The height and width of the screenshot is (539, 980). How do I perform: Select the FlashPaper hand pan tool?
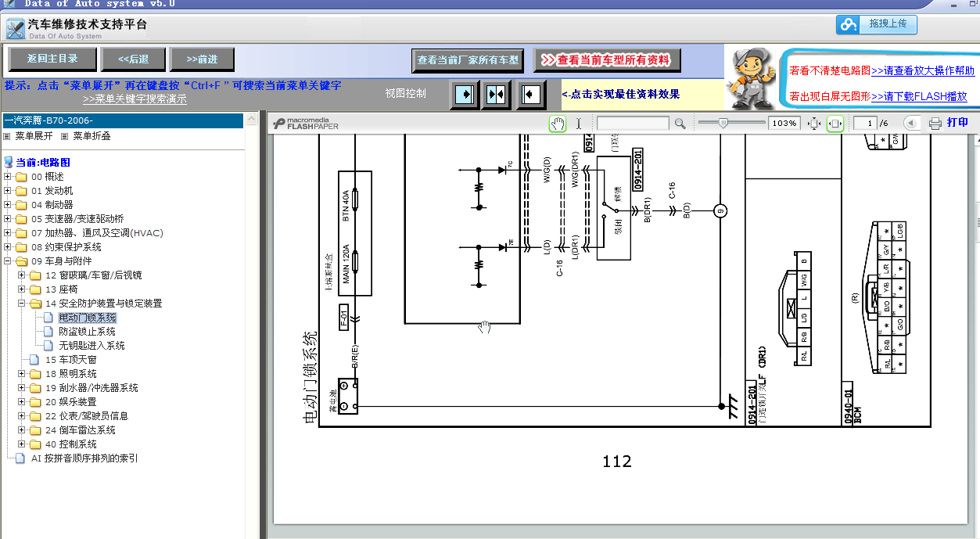pyautogui.click(x=558, y=123)
